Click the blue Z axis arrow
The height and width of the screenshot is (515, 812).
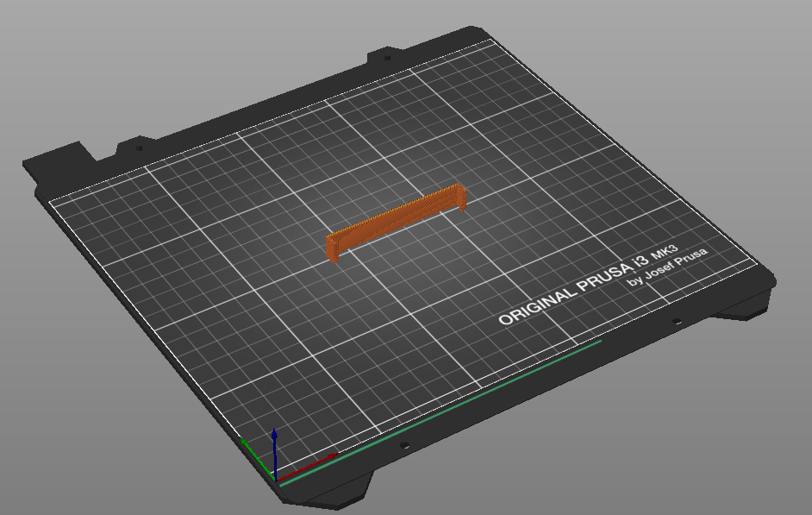pyautogui.click(x=274, y=447)
